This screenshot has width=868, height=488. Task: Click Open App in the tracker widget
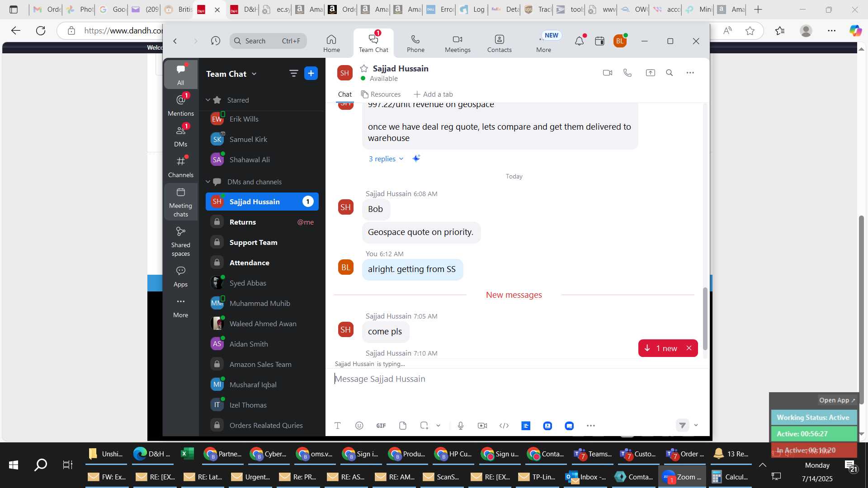837,400
